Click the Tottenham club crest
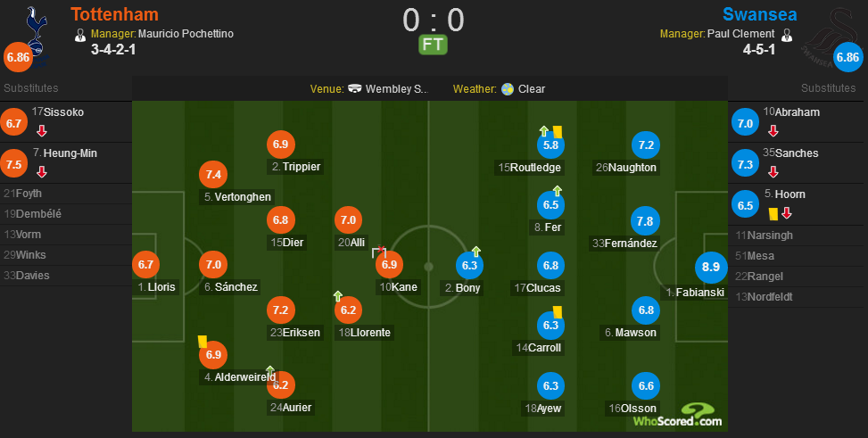This screenshot has height=438, width=868. click(x=36, y=31)
